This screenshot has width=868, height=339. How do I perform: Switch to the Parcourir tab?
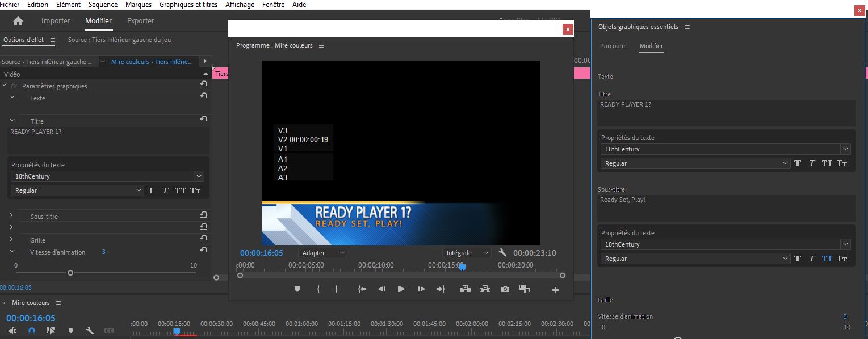(x=613, y=46)
